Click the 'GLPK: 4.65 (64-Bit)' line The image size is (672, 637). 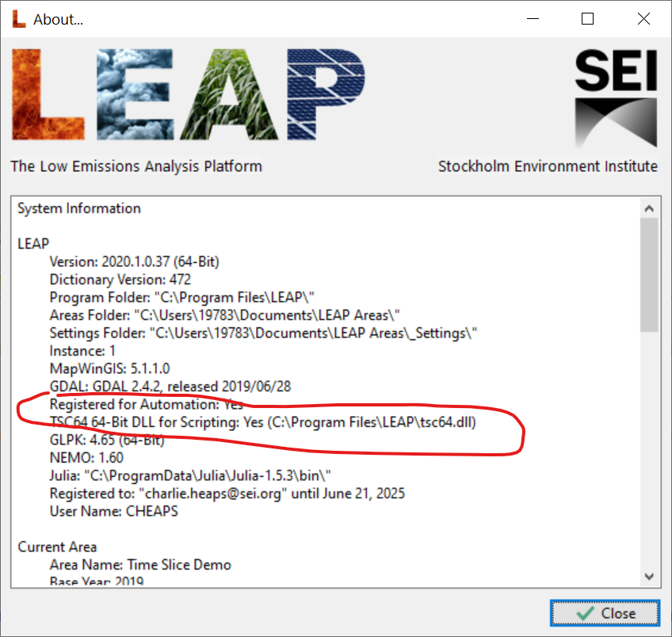(107, 440)
